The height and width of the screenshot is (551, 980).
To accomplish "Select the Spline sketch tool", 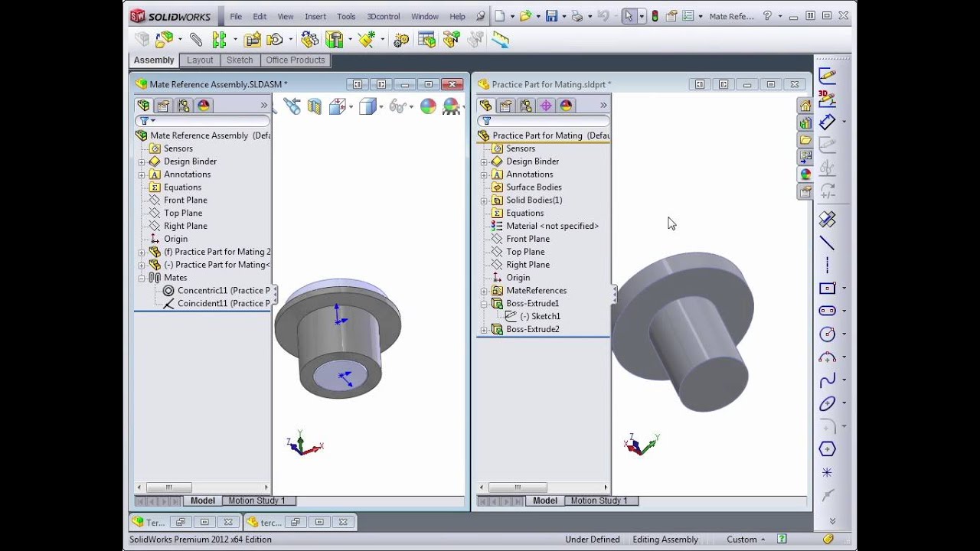I will pyautogui.click(x=827, y=380).
